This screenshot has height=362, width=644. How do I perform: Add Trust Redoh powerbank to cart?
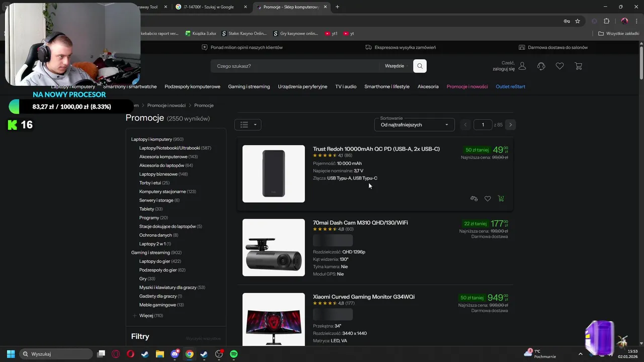pos(501,199)
